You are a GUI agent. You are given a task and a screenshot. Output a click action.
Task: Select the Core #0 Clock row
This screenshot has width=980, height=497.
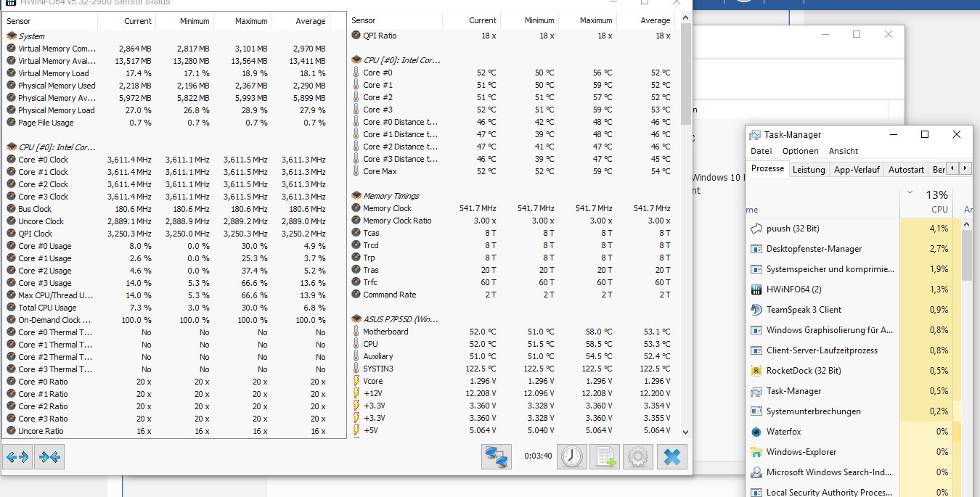pyautogui.click(x=174, y=160)
